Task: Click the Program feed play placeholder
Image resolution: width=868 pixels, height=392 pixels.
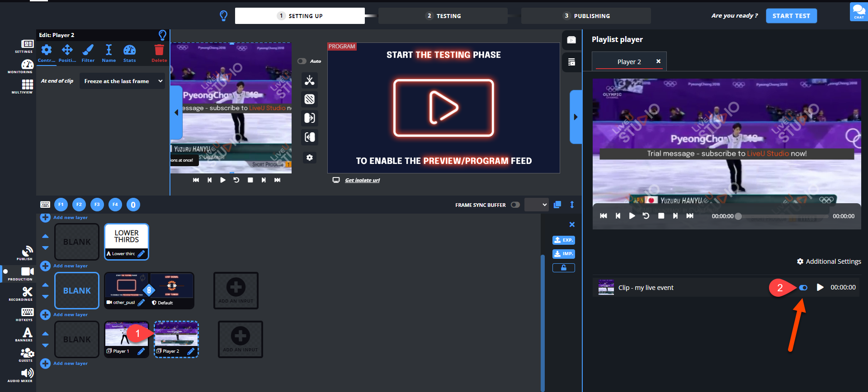Action: (443, 108)
